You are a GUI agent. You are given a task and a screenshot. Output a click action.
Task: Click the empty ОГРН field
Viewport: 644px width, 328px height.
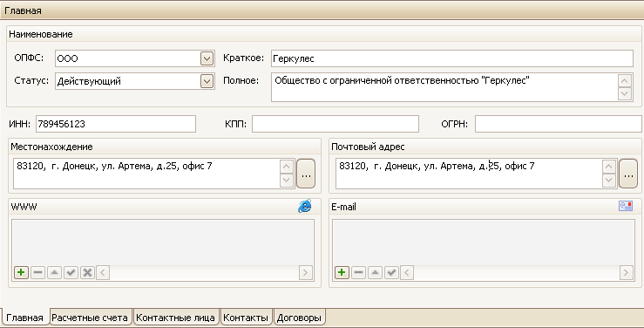click(558, 124)
